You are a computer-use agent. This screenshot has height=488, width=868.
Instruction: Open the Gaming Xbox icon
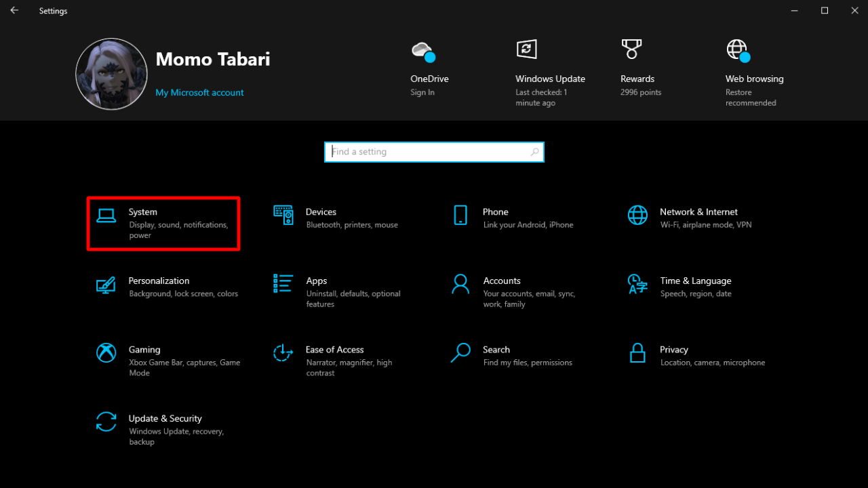106,352
